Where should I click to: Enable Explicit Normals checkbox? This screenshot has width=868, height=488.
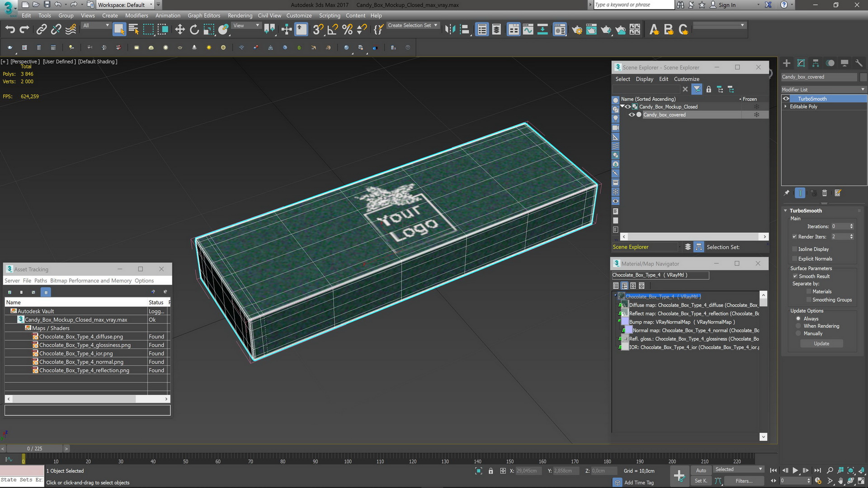pos(794,258)
